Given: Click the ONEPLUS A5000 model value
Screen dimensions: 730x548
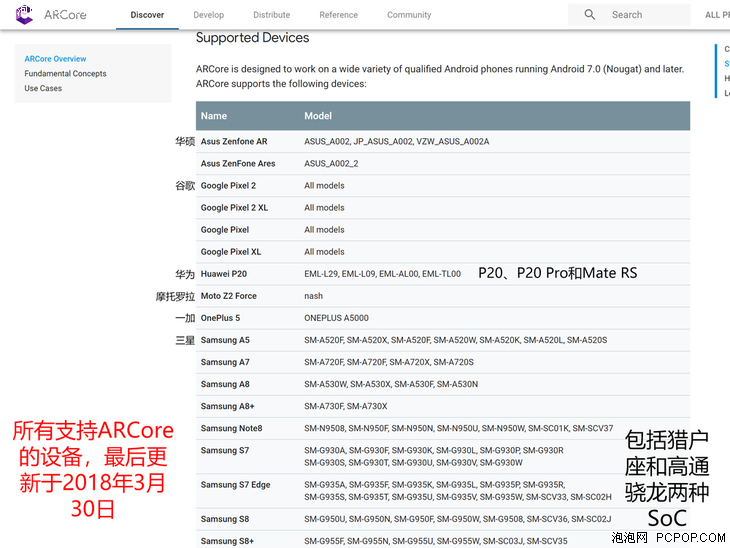Looking at the screenshot, I should pos(336,318).
